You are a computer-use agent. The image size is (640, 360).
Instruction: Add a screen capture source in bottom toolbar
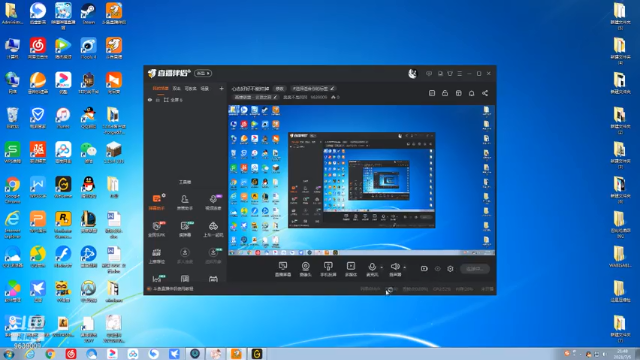(283, 269)
